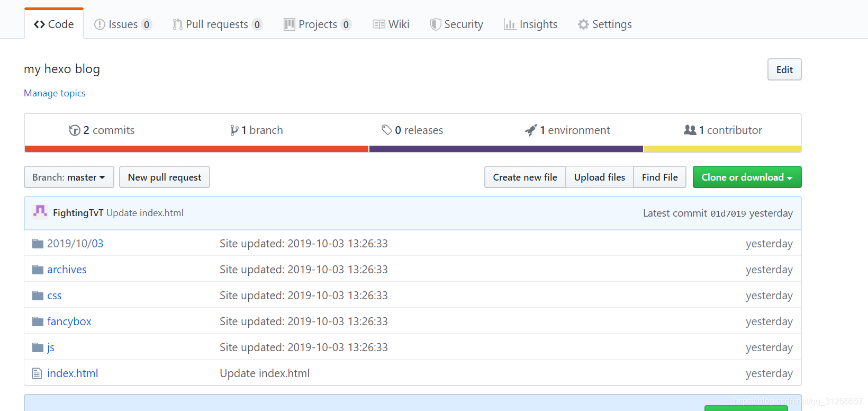The height and width of the screenshot is (411, 868).
Task: Open the js folder
Action: point(51,347)
